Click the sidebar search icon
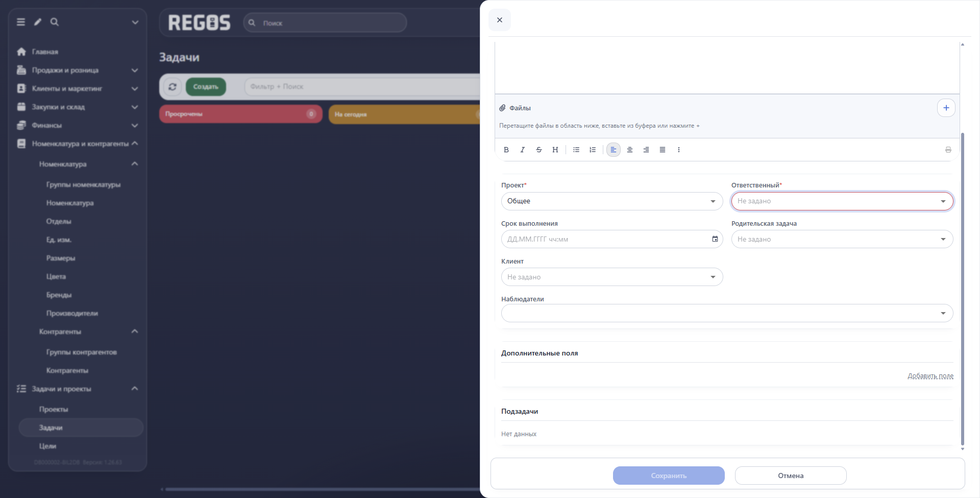The image size is (980, 498). click(55, 22)
